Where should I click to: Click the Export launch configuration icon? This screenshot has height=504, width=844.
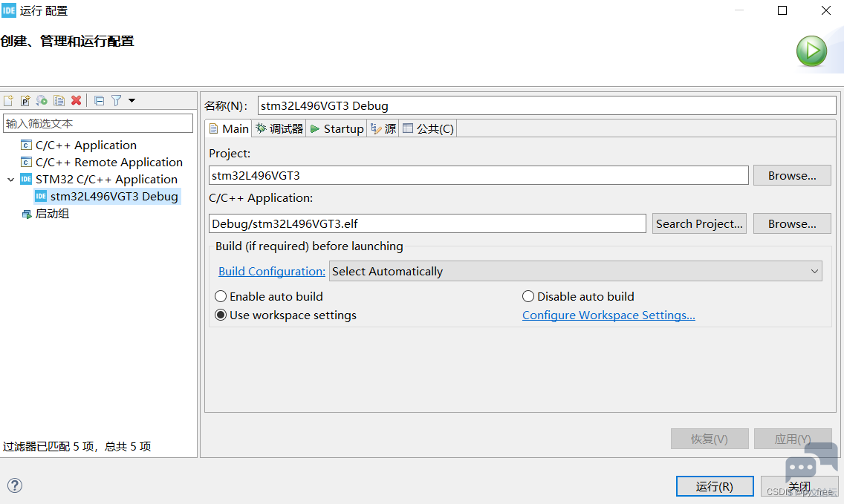point(42,100)
